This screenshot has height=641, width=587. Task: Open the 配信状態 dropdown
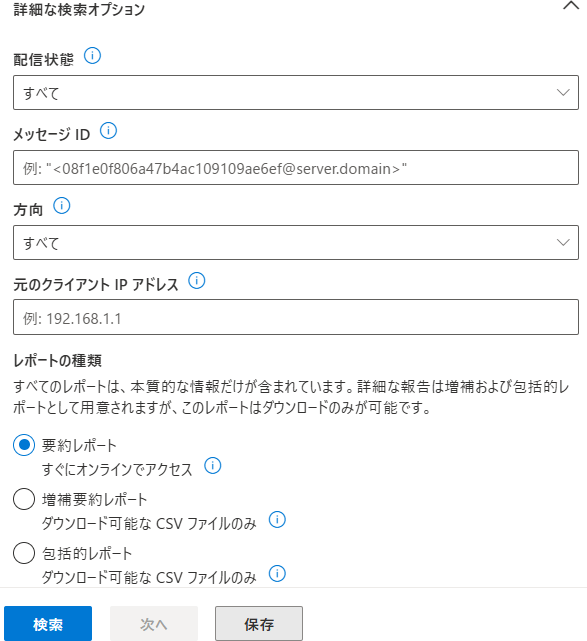(x=296, y=92)
